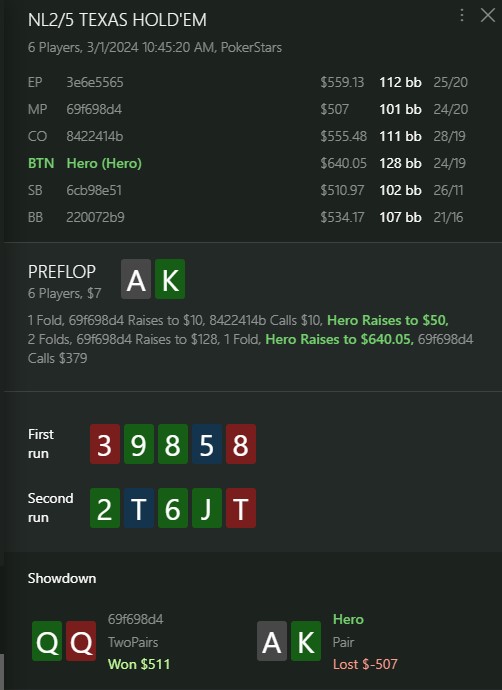Viewport: 502px width, 690px height.
Task: Click the showdown winner name 69f698d4
Action: click(x=136, y=619)
